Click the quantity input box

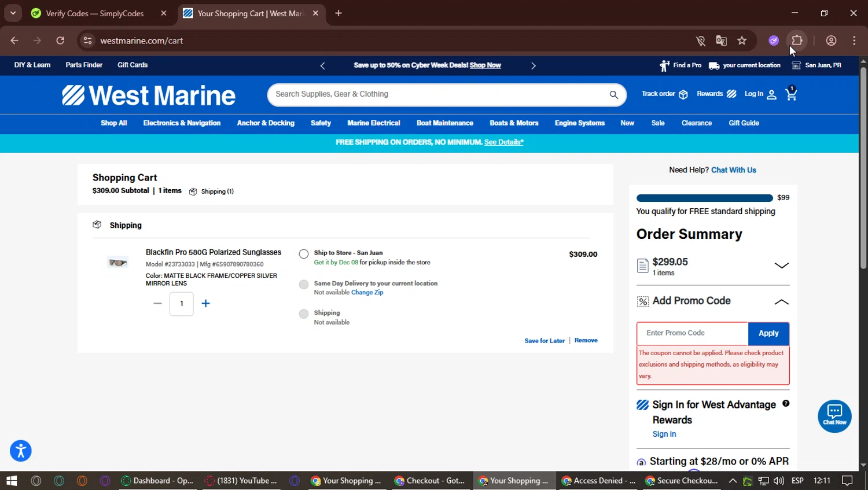tap(182, 304)
